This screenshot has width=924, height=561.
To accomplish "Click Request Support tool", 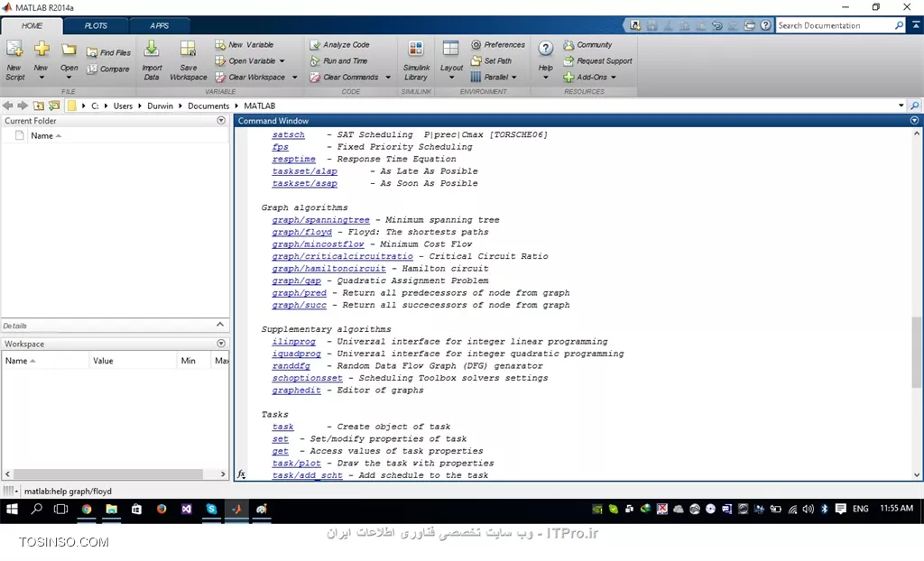I will pyautogui.click(x=597, y=60).
